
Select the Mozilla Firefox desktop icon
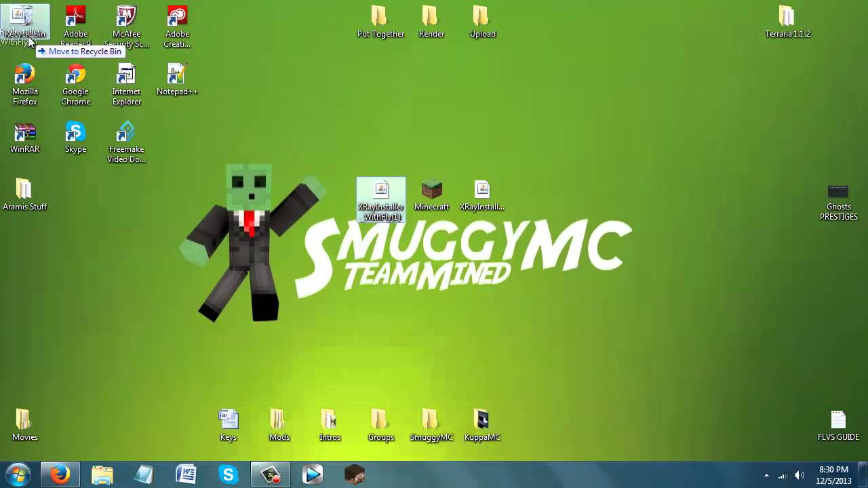point(24,85)
